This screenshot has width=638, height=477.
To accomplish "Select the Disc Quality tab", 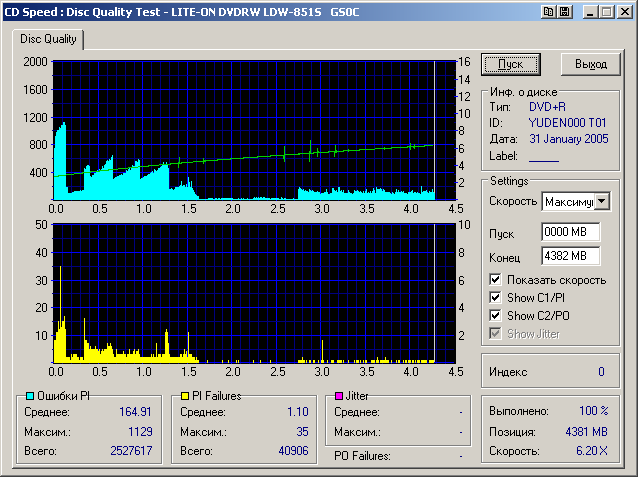I will click(x=49, y=39).
